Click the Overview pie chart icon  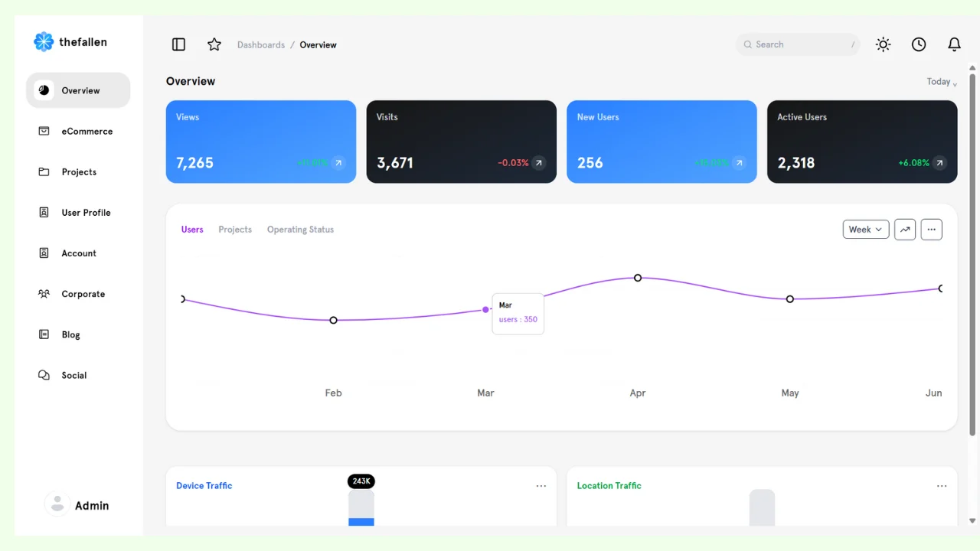(44, 90)
